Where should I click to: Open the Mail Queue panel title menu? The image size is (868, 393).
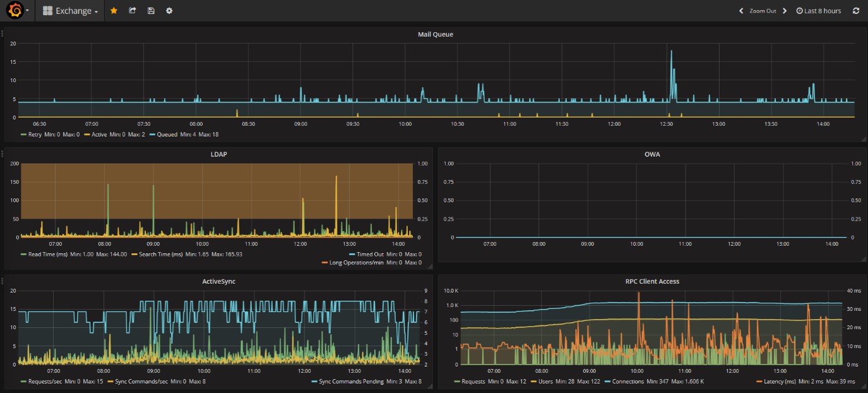click(435, 34)
